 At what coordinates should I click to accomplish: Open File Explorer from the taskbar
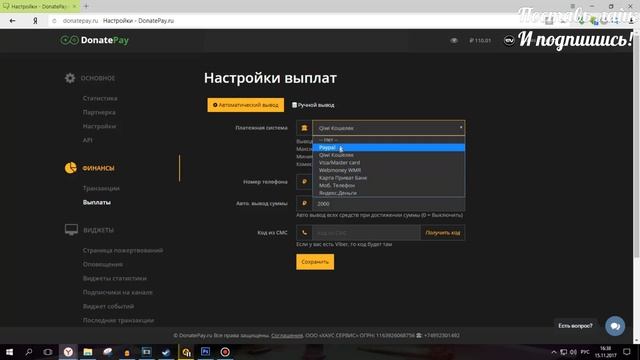click(88, 352)
